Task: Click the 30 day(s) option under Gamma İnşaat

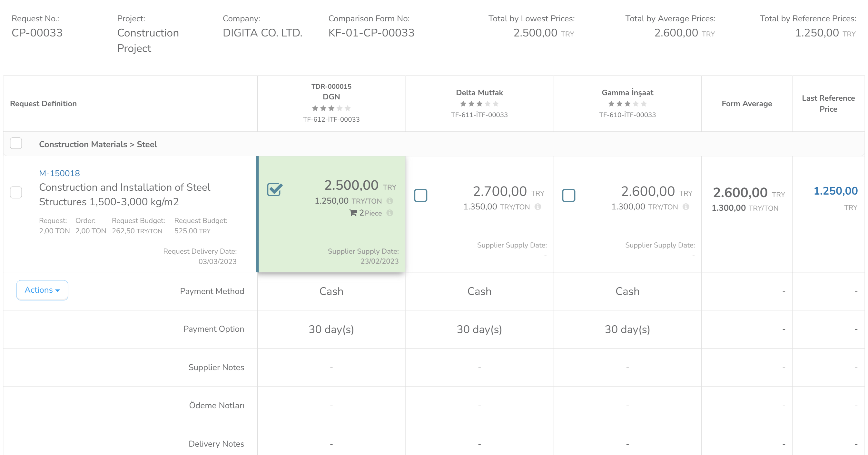Action: [627, 329]
